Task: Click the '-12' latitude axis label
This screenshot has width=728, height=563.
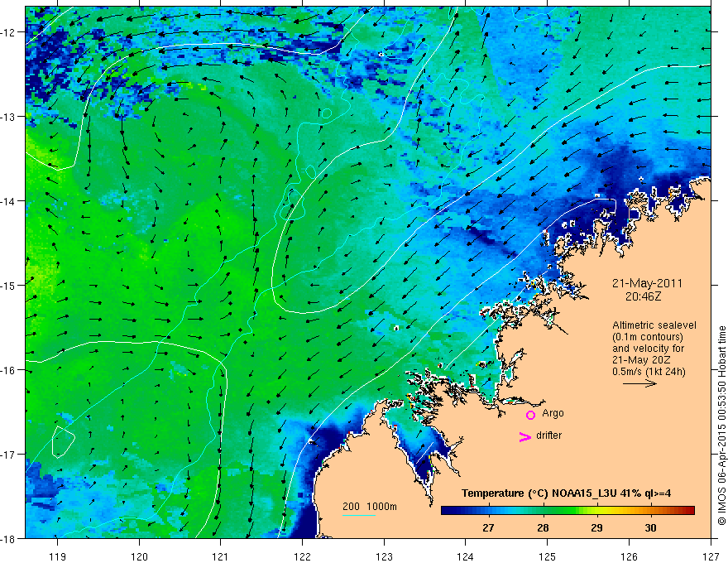Action: [x=8, y=32]
